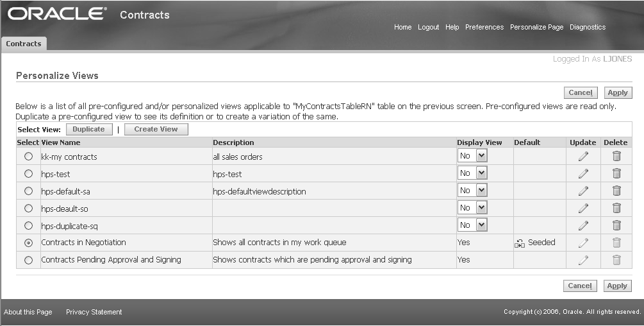Open Preferences

point(484,27)
